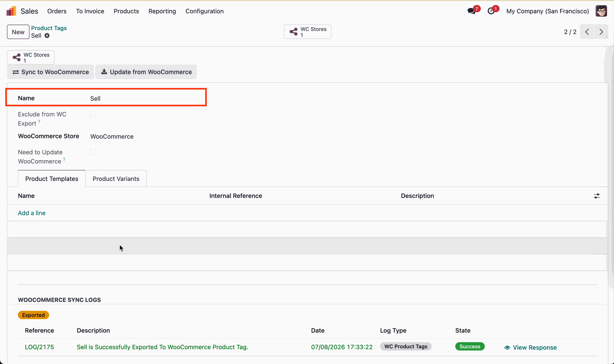Sort by the Internal Reference column header
This screenshot has width=614, height=364.
(236, 196)
